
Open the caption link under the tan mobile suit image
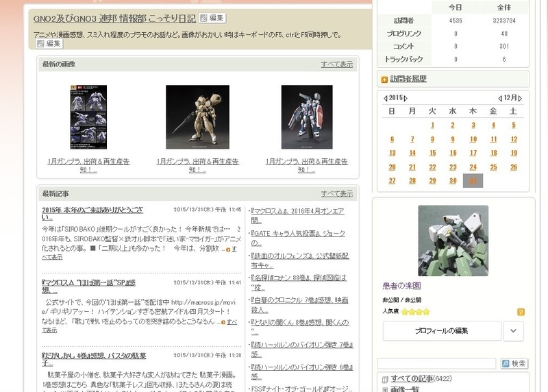coord(197,165)
